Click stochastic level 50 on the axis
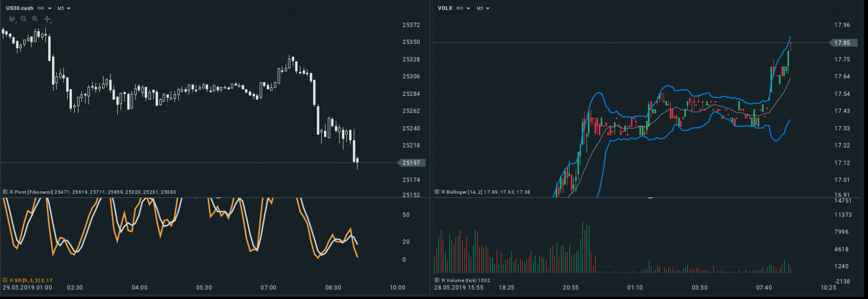 406,215
